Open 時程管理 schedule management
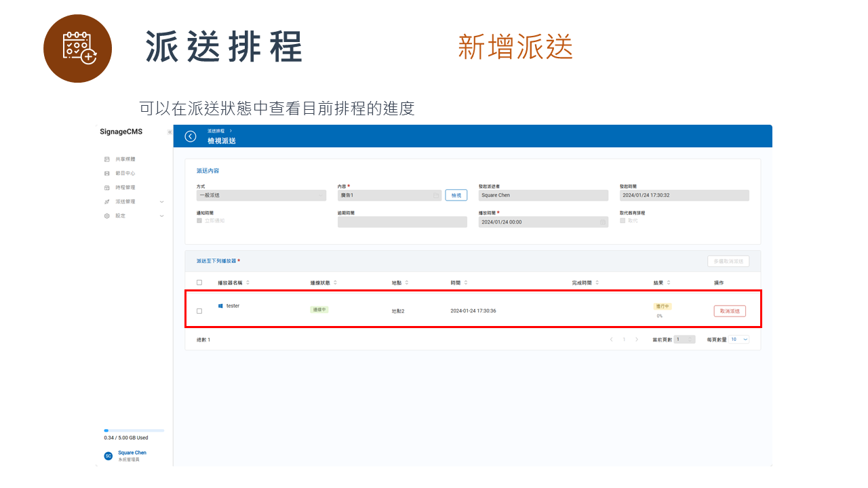 coord(122,187)
